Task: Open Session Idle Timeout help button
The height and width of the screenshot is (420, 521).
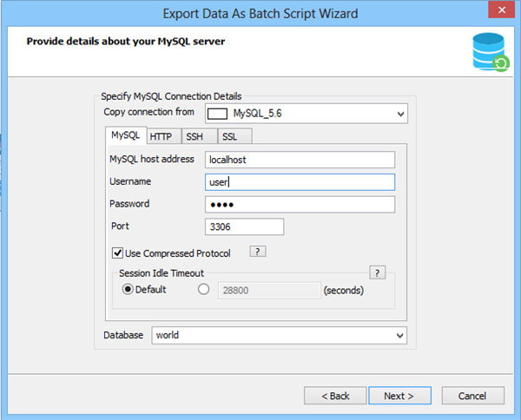Action: (x=377, y=272)
